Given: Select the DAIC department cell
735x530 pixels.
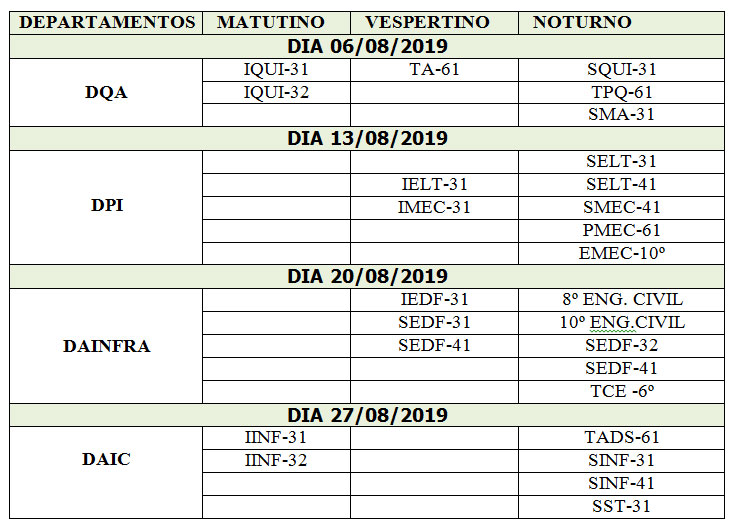Looking at the screenshot, I should (x=107, y=460).
